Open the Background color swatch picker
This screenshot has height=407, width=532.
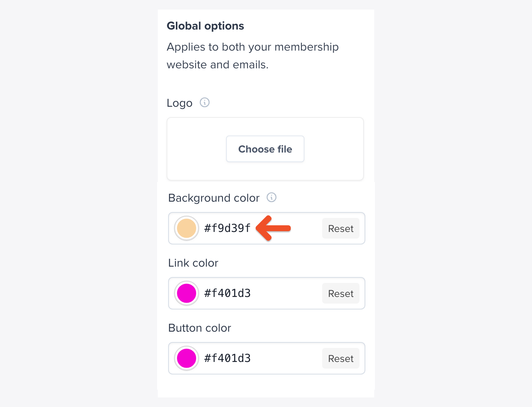[x=187, y=228]
